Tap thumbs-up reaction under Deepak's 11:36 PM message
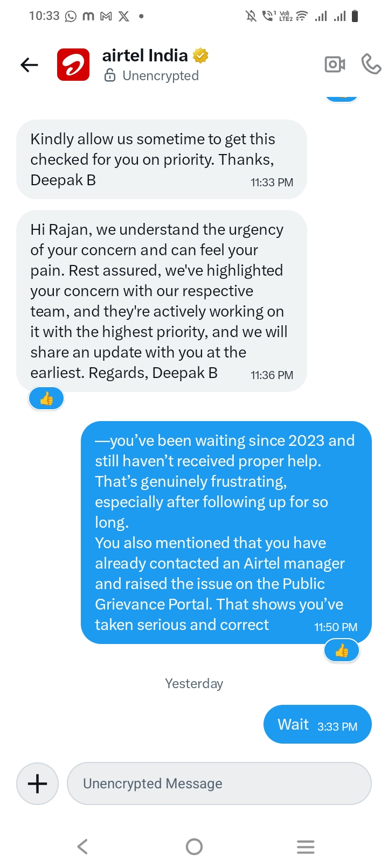The image size is (388, 868). (x=46, y=399)
